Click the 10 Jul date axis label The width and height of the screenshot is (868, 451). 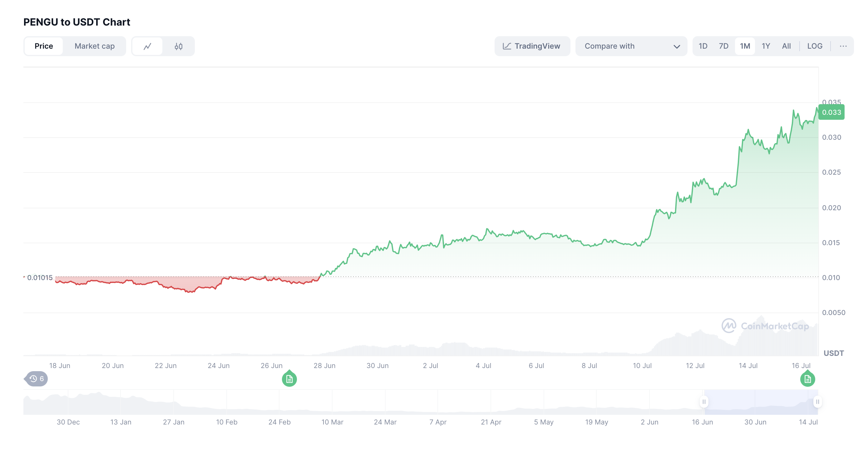(x=642, y=366)
